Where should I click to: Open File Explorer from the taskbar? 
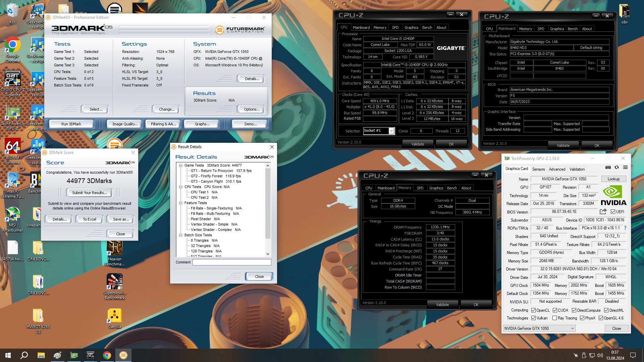point(41,355)
